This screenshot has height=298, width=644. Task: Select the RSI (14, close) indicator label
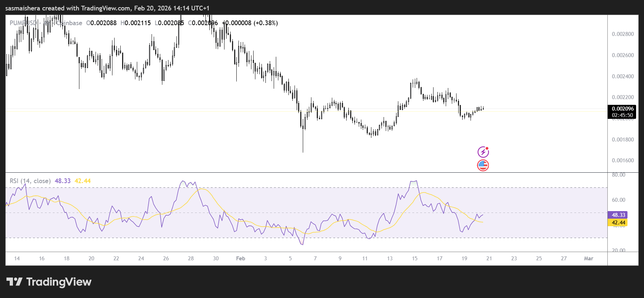[x=30, y=181]
